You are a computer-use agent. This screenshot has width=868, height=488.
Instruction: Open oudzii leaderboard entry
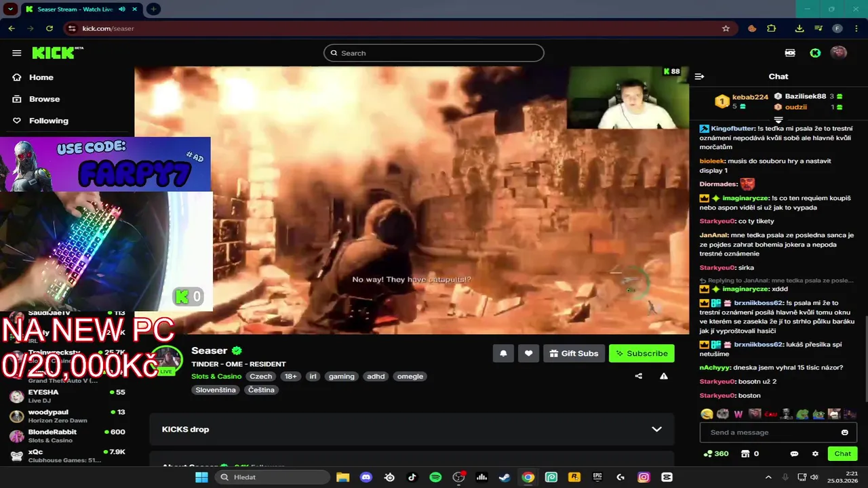[x=808, y=107]
